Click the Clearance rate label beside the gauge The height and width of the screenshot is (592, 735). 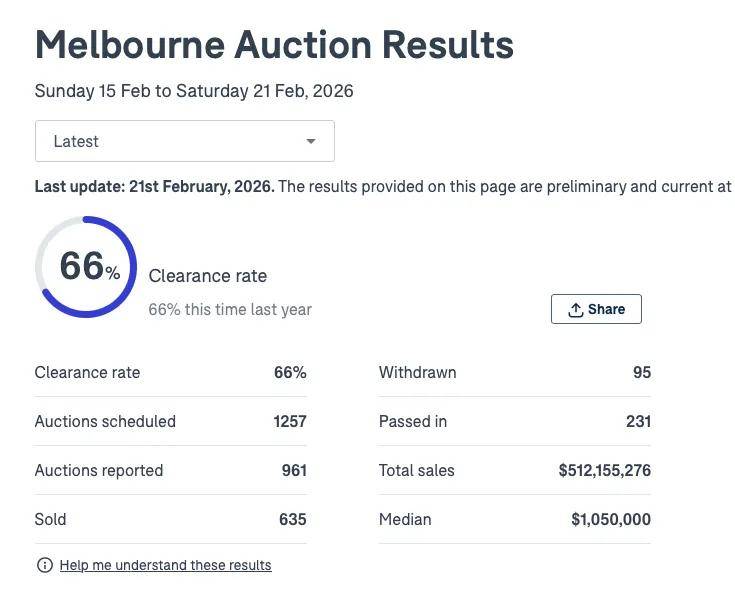pos(208,276)
